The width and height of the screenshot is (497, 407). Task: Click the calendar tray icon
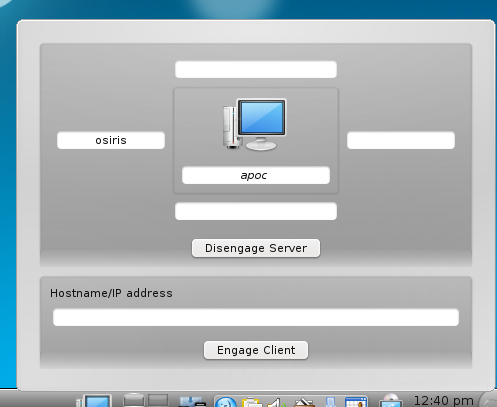(x=356, y=402)
